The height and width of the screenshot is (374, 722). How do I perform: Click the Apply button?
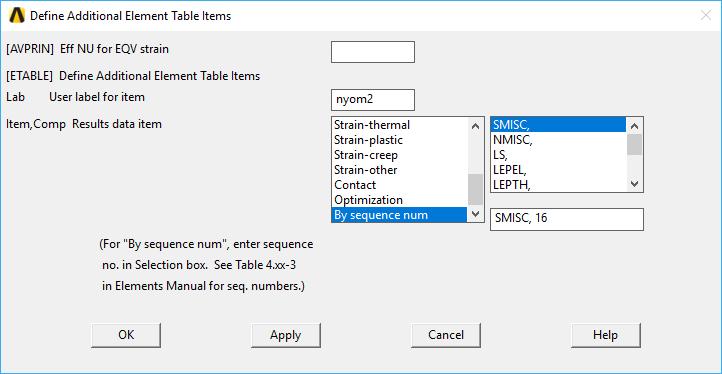coord(285,335)
